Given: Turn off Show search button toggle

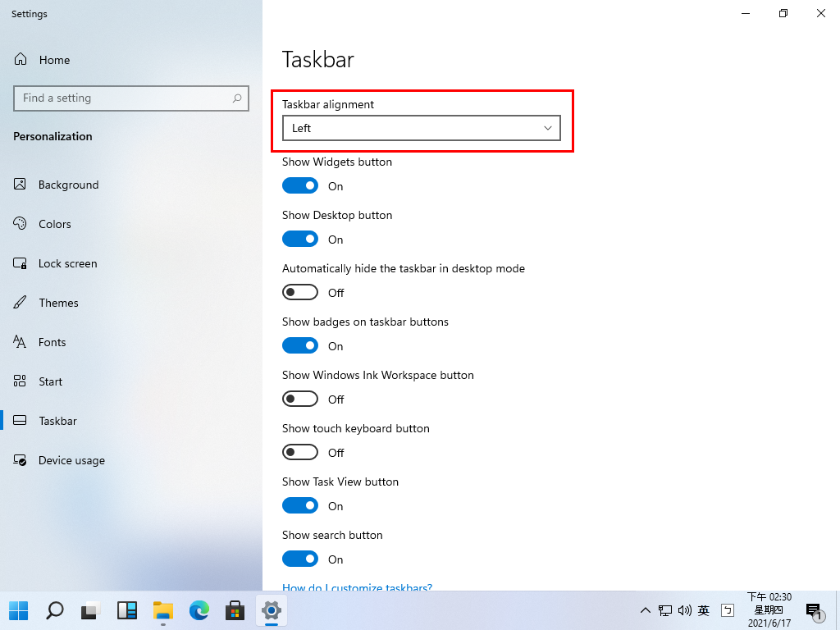Looking at the screenshot, I should 300,559.
